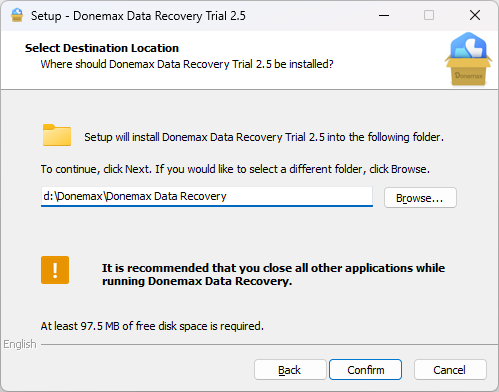Click the yellow folder icon
Viewport: 499px width, 392px height.
point(57,135)
